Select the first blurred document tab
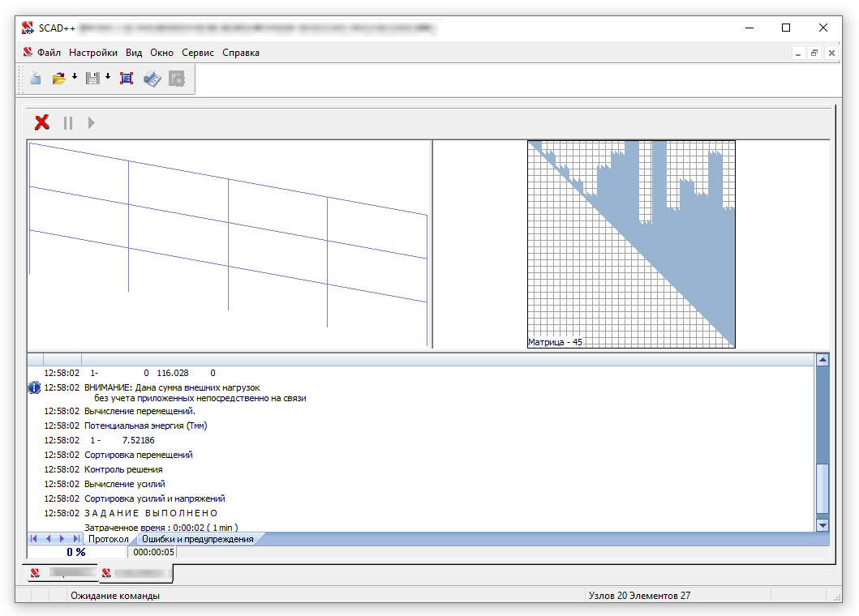 62,573
